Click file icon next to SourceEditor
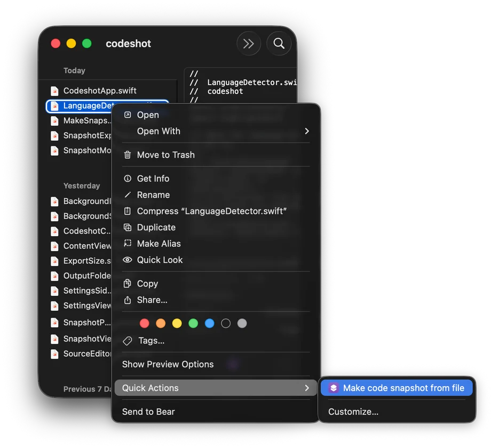This screenshot has height=448, width=491. (x=54, y=354)
